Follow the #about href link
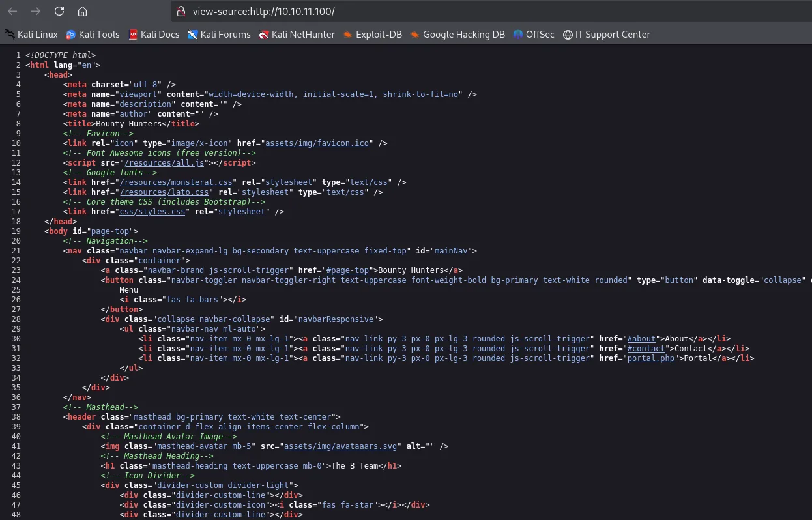The image size is (812, 520). [x=641, y=339]
